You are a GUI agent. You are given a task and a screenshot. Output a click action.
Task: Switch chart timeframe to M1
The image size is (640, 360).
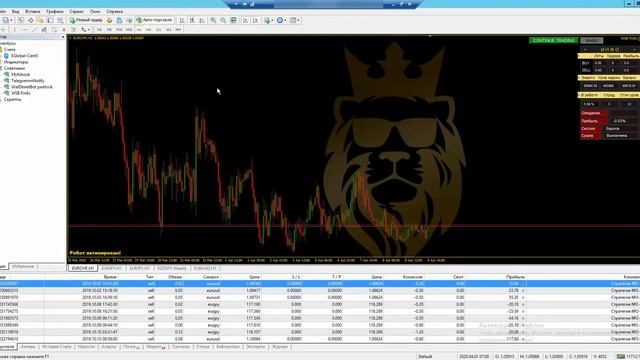coord(99,29)
